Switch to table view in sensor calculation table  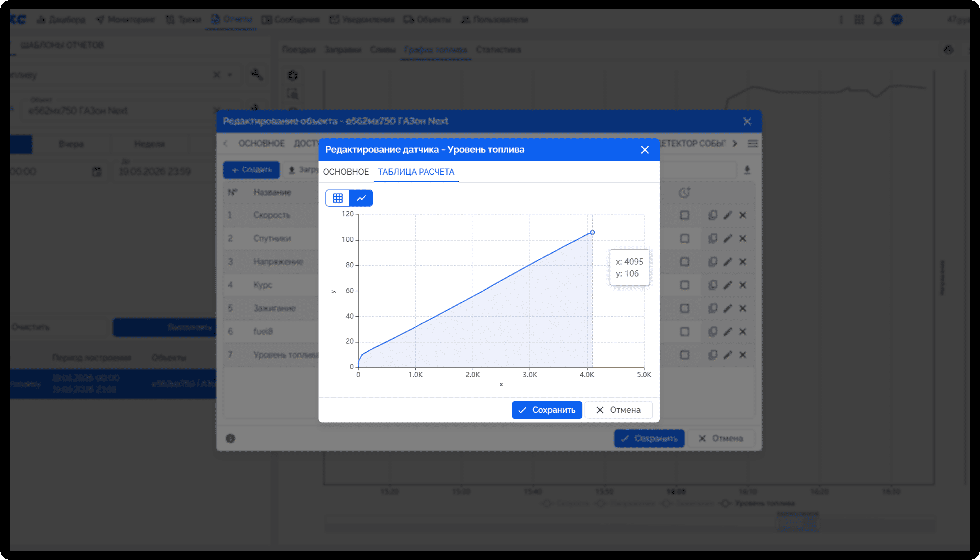(337, 198)
